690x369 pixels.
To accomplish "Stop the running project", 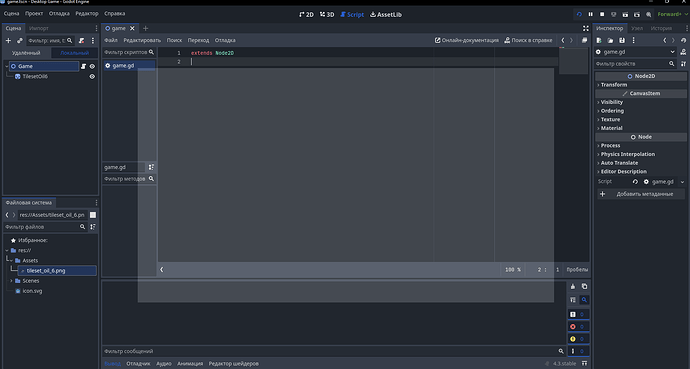I will pyautogui.click(x=602, y=15).
